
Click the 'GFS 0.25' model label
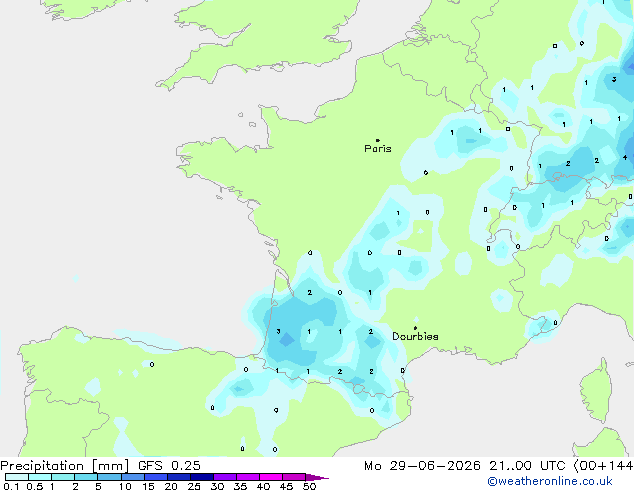pyautogui.click(x=169, y=466)
